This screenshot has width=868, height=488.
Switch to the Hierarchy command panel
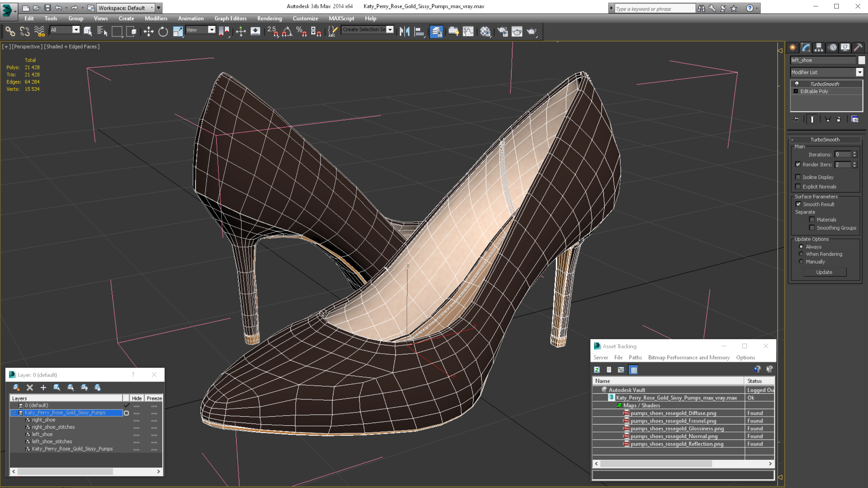pyautogui.click(x=819, y=48)
